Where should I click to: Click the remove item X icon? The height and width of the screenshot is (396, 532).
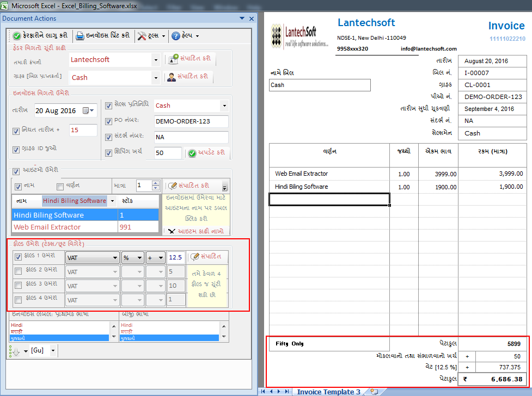coord(172,231)
